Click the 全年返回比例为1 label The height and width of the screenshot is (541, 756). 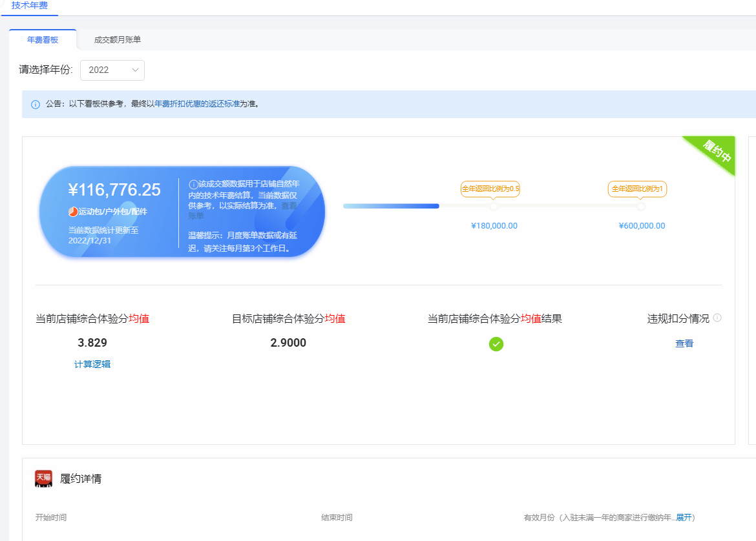pyautogui.click(x=637, y=189)
